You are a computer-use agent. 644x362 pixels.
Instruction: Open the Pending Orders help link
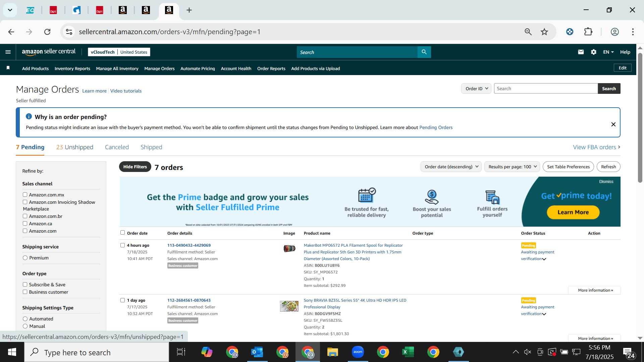point(436,127)
